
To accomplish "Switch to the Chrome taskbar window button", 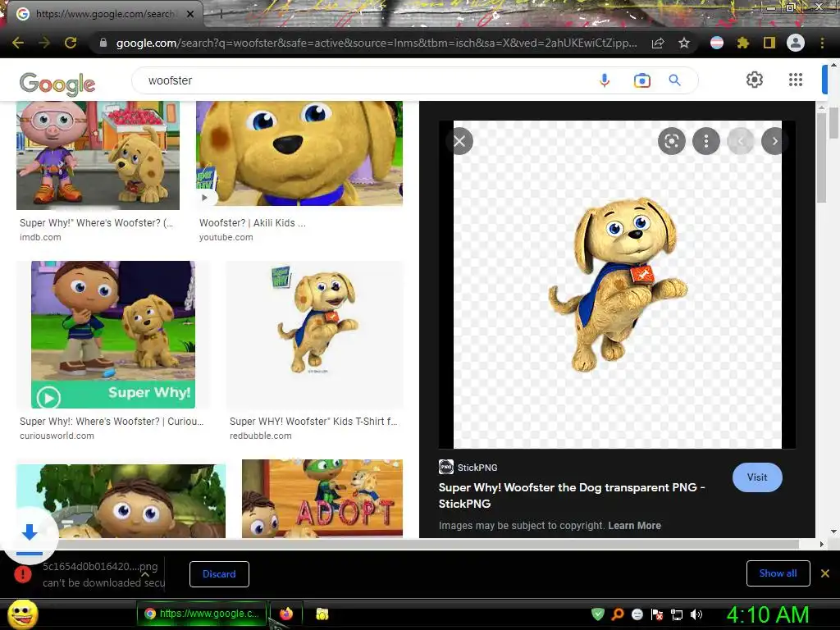I will coord(202,614).
